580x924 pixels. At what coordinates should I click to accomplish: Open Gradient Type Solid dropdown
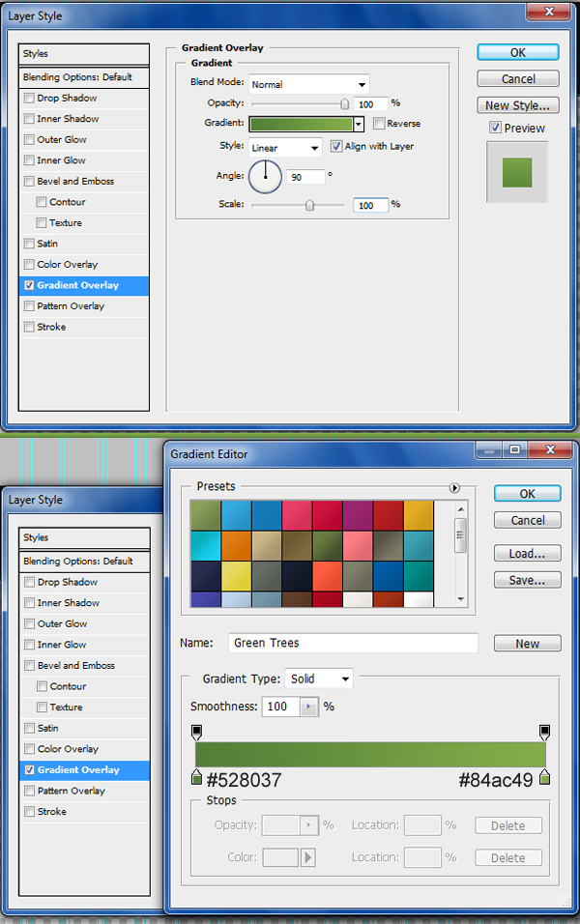coord(319,679)
